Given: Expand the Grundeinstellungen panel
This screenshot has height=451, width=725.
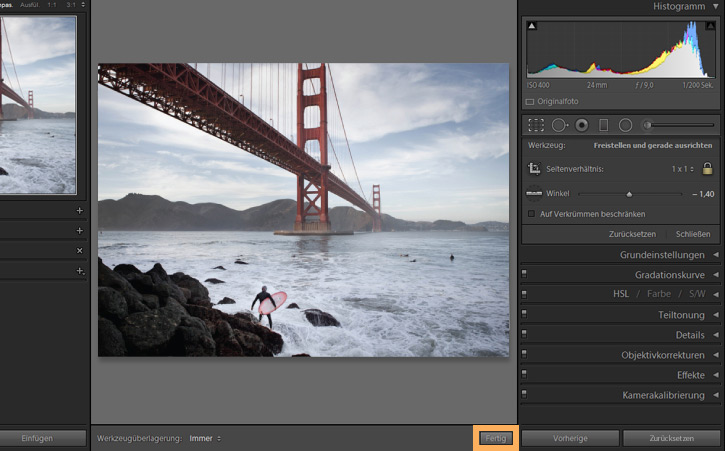Looking at the screenshot, I should (x=716, y=254).
